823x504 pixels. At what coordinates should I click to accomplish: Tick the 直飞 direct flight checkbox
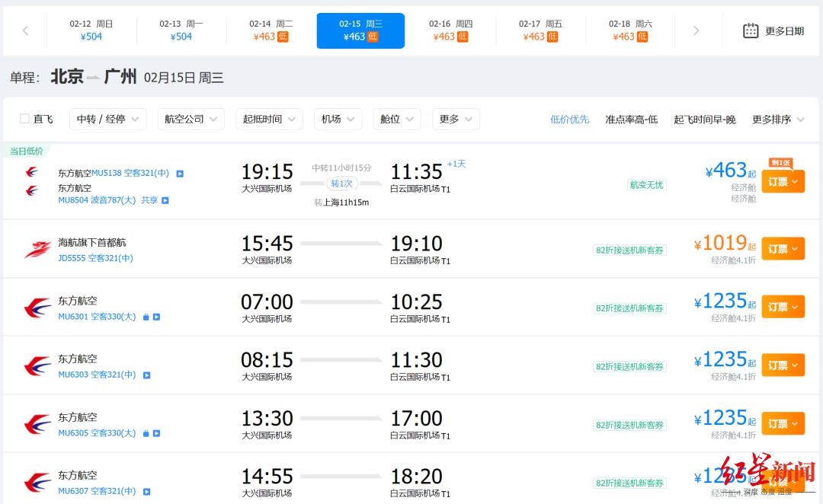click(x=24, y=119)
